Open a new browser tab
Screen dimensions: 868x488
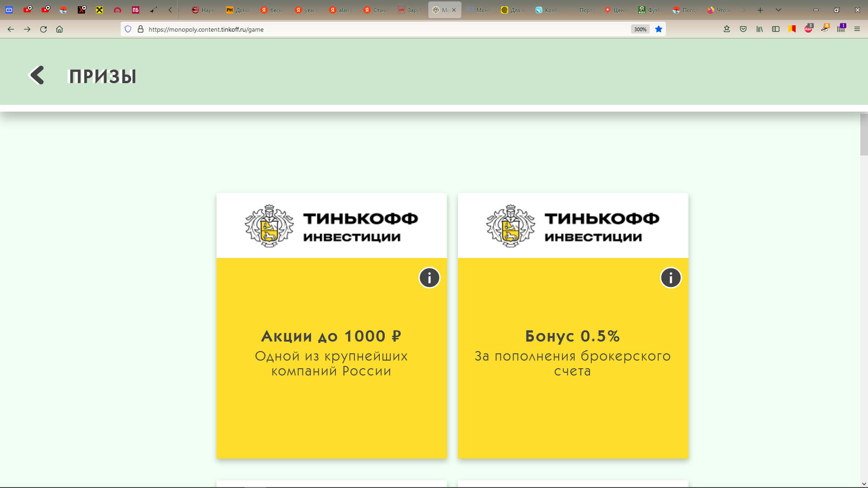[x=760, y=10]
